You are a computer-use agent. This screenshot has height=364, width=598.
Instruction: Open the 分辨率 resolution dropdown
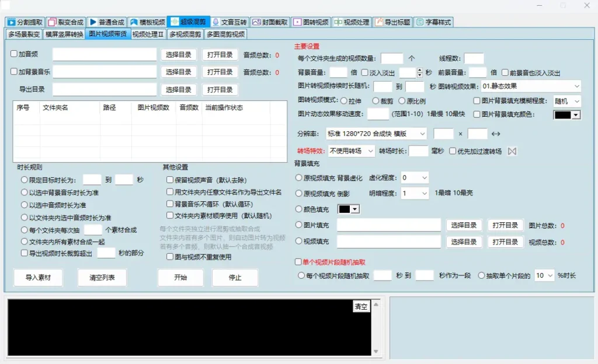tap(377, 134)
